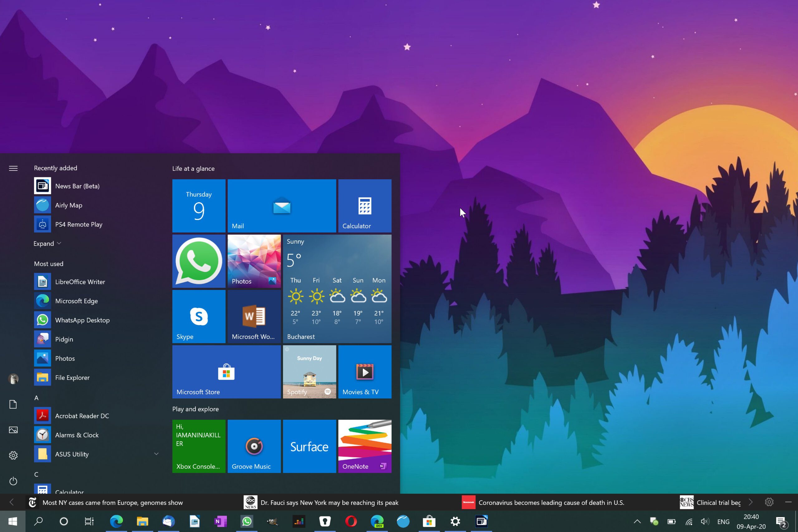
Task: Expand the Recently added list
Action: (x=47, y=243)
